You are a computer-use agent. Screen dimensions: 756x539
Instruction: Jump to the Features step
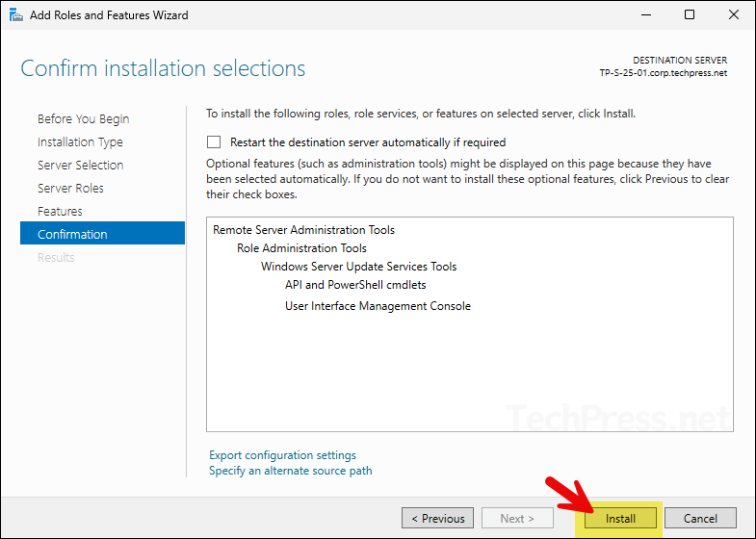click(60, 212)
